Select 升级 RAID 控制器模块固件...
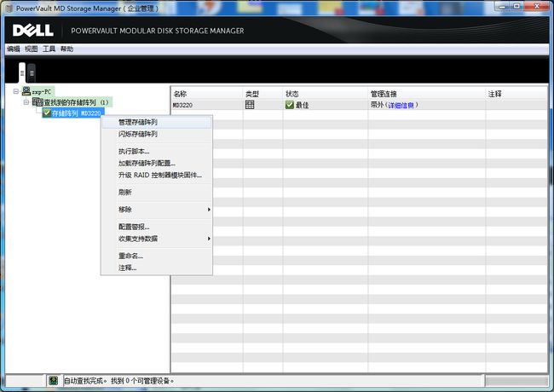This screenshot has height=392, width=554. 157,176
